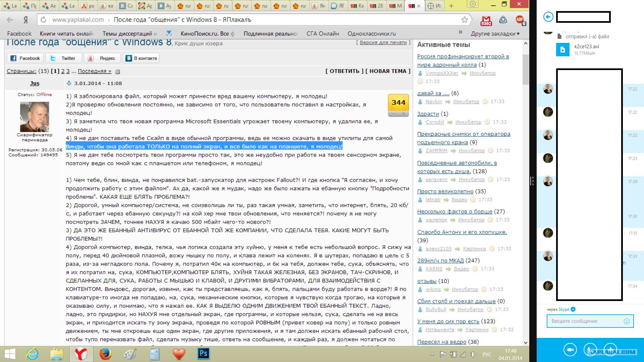Open Firefox from the taskbar
644x362 pixels.
click(105, 354)
